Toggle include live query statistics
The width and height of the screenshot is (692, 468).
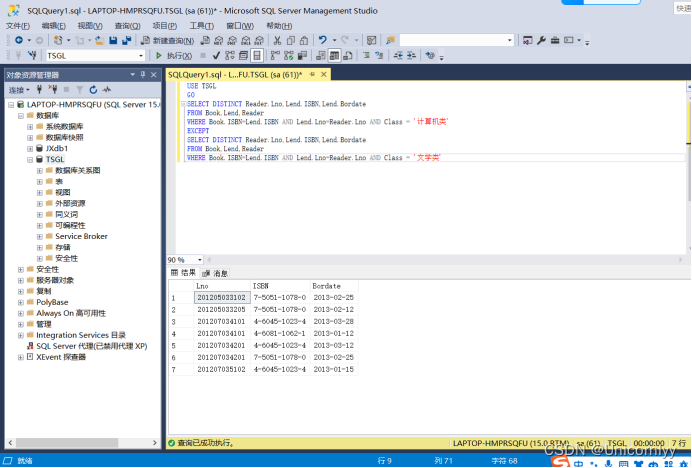[289, 56]
